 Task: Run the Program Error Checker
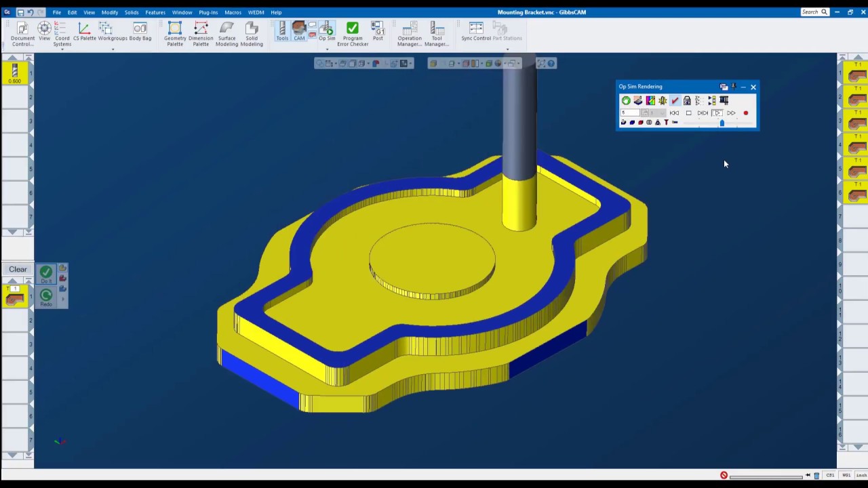(353, 33)
